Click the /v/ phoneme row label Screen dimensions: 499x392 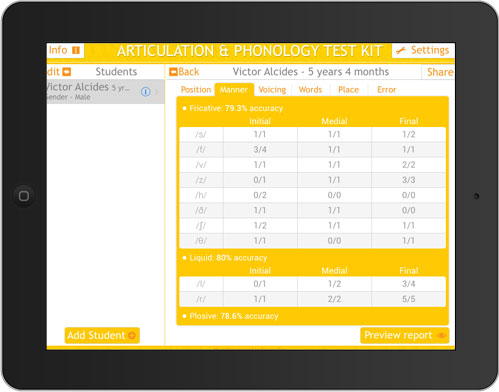coord(201,165)
